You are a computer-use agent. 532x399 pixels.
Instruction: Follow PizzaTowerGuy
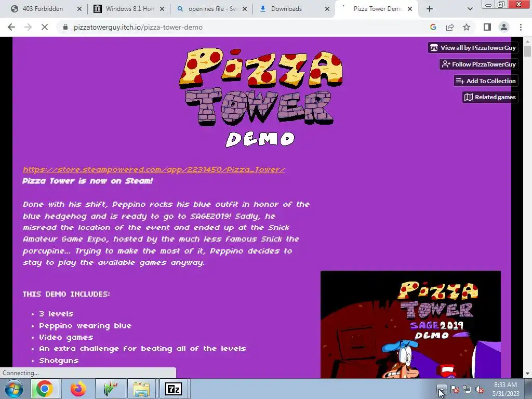point(478,64)
